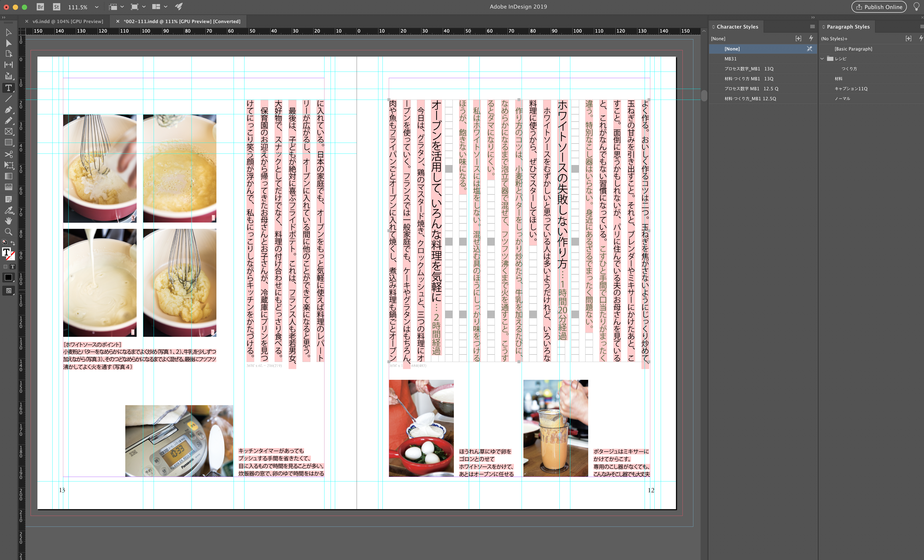Open the zoom level dropdown
This screenshot has width=924, height=560.
click(96, 7)
